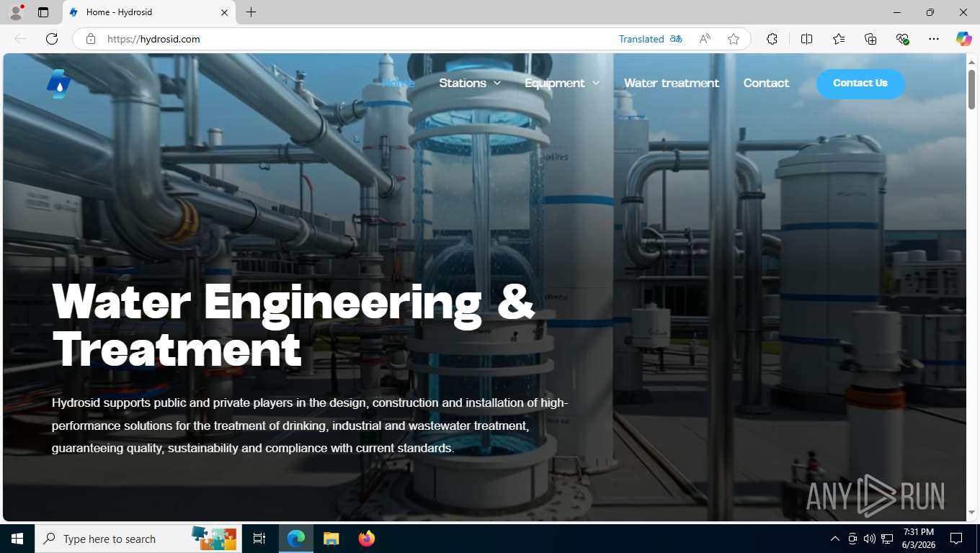Open File Explorer from taskbar

[x=331, y=539]
